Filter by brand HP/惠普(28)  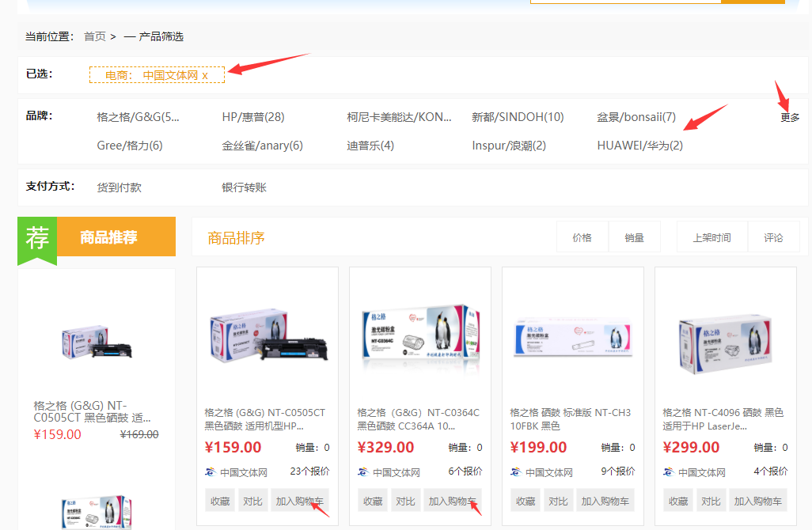click(253, 118)
